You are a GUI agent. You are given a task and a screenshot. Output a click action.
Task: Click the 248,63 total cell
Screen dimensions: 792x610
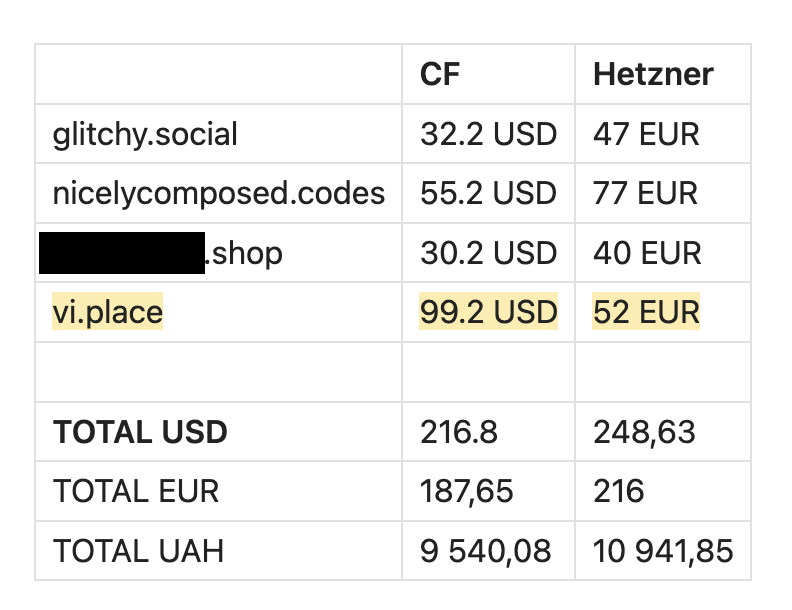click(x=644, y=432)
